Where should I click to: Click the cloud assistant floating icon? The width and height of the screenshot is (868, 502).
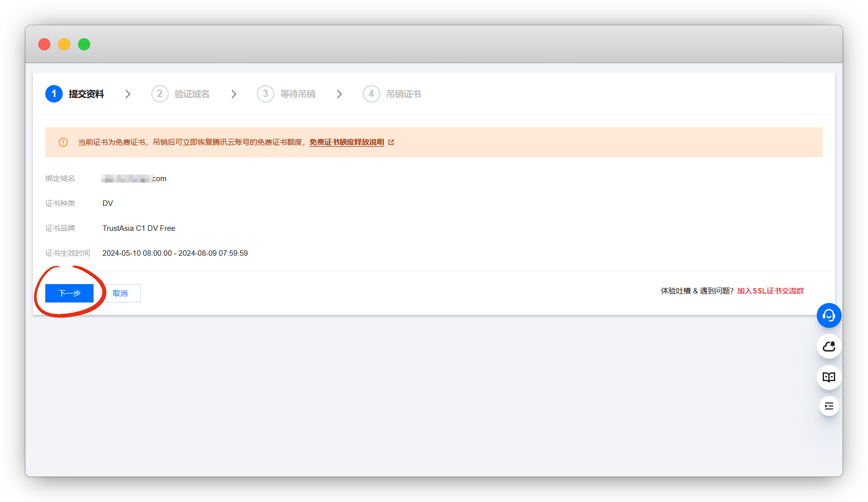tap(829, 346)
